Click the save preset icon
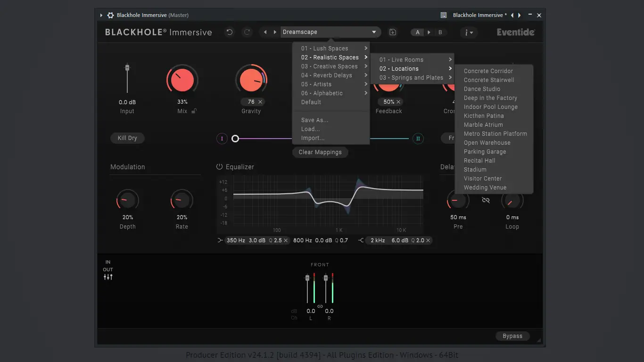This screenshot has height=362, width=644. click(392, 32)
